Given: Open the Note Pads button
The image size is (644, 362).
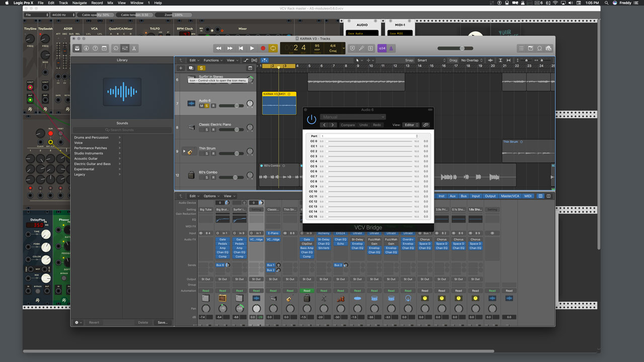Looking at the screenshot, I should 530,48.
